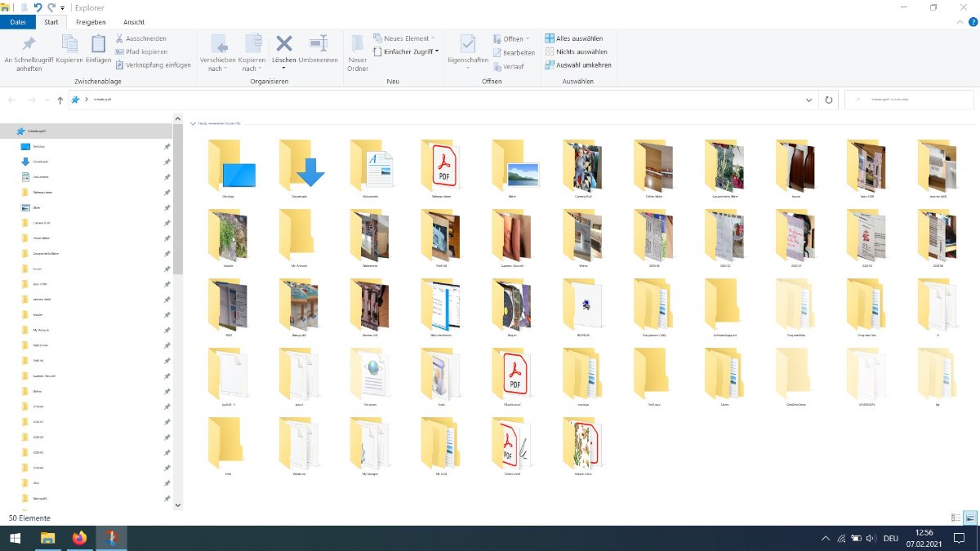Open the Windows Start menu

[15, 538]
